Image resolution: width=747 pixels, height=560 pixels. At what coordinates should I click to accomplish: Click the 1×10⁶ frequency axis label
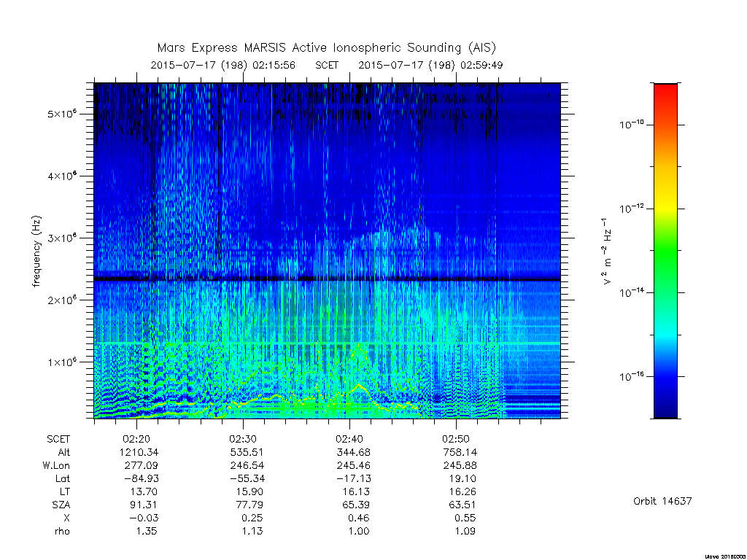click(x=62, y=362)
